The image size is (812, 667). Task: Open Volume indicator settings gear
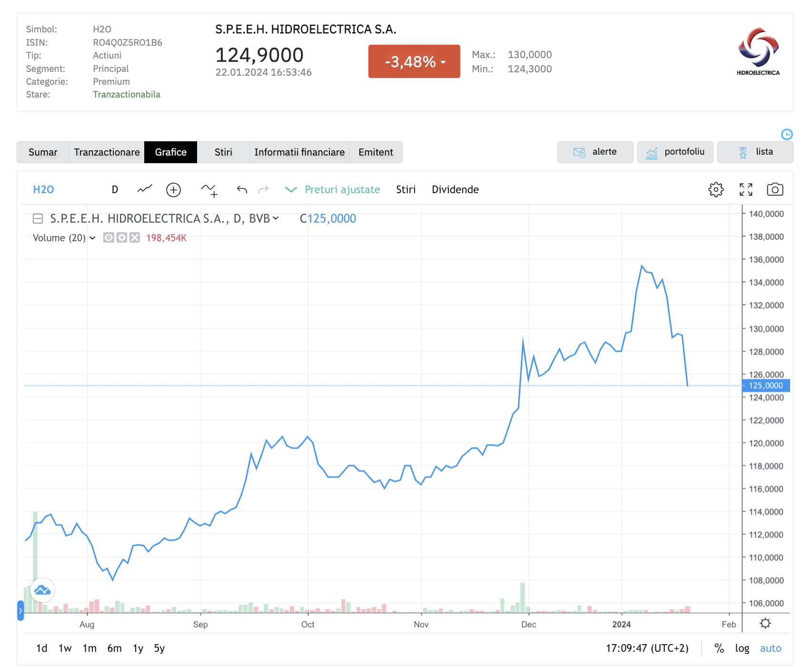click(122, 237)
